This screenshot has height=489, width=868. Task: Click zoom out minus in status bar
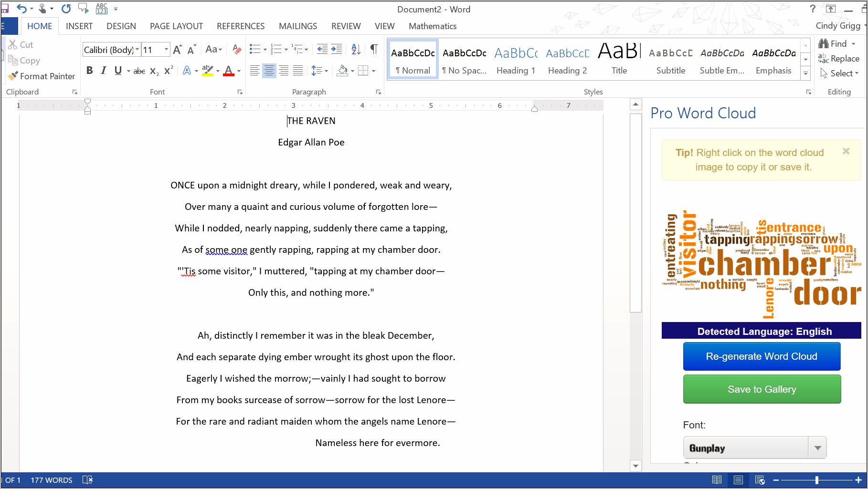click(776, 480)
